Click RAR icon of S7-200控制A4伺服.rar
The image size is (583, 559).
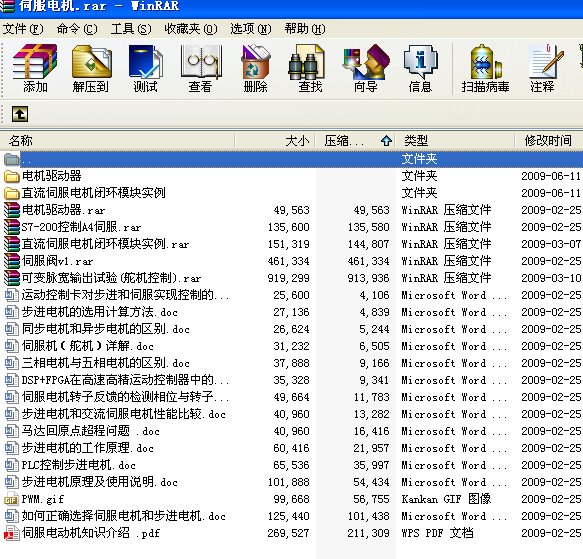point(12,227)
